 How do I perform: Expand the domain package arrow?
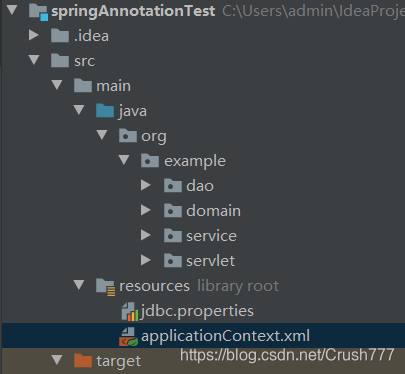146,210
